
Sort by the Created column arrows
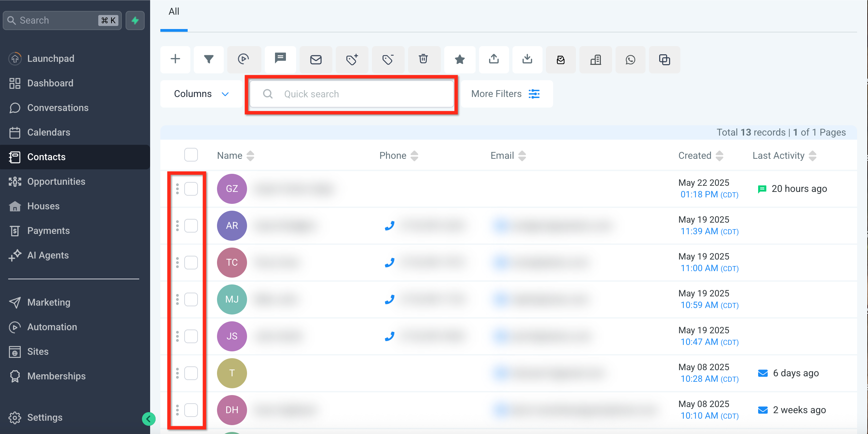click(720, 156)
